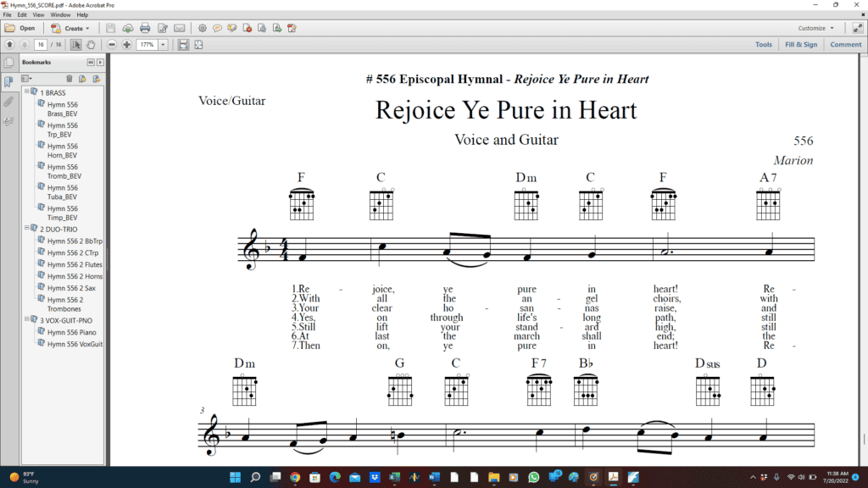Screen dimensions: 868x488
Task: Collapse the 2 DUO-TRIO bookmark group
Action: [26, 227]
